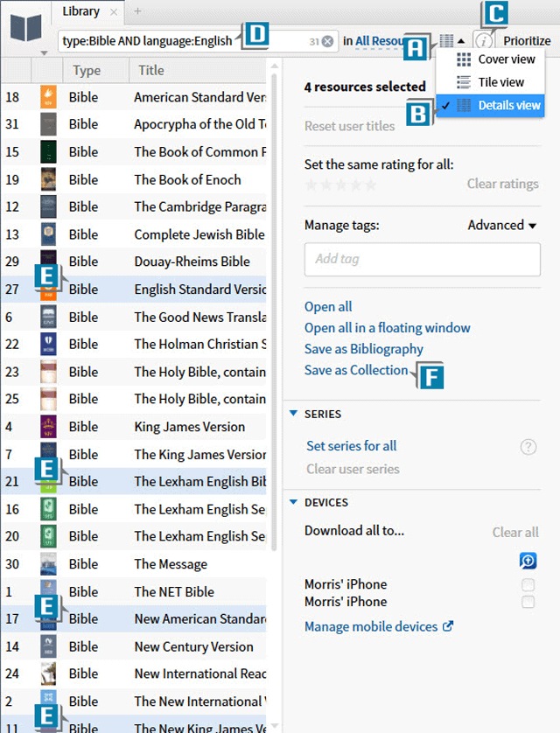Click Save as Collection link
Image resolution: width=560 pixels, height=733 pixels.
(356, 370)
